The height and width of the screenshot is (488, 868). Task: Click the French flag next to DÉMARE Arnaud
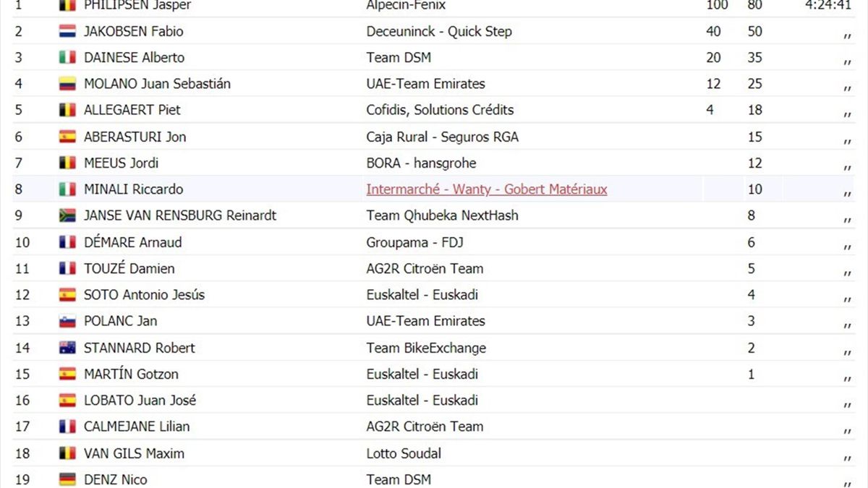coord(67,242)
